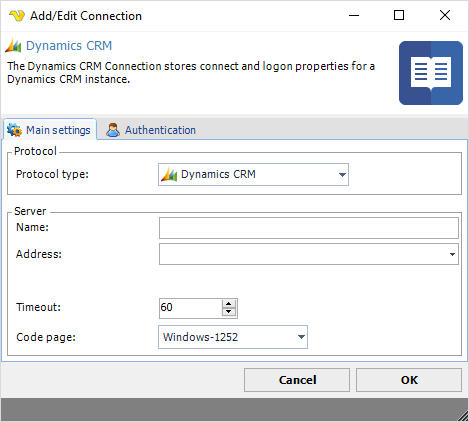Viewport: 469px width, 422px height.
Task: Click the blue book documentation icon
Action: tap(431, 73)
